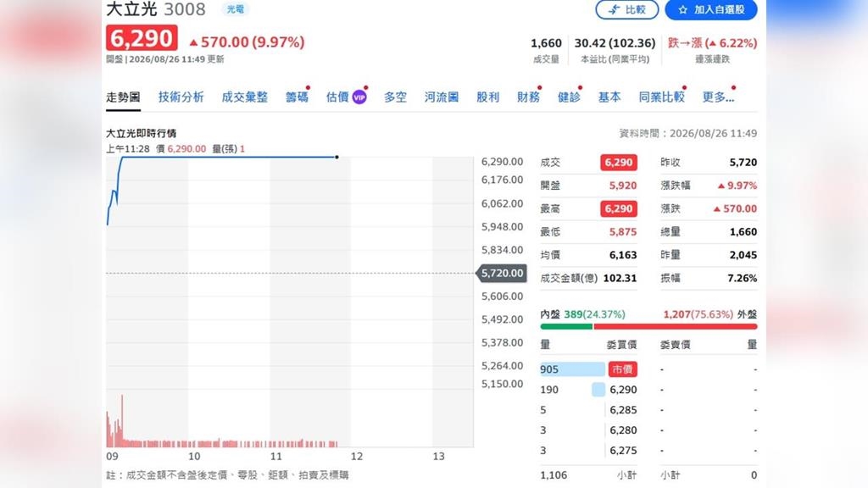The width and height of the screenshot is (868, 488).
Task: Click the 委買價 column header
Action: (x=621, y=345)
